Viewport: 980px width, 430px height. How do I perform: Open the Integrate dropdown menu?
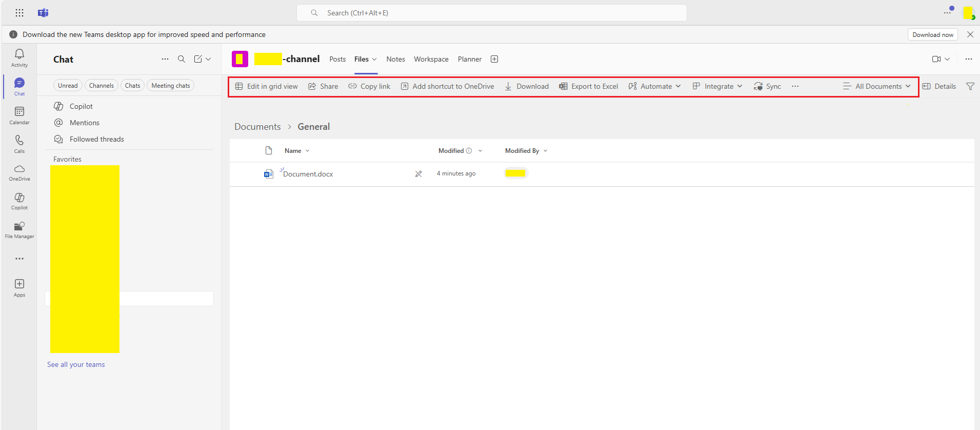click(717, 86)
